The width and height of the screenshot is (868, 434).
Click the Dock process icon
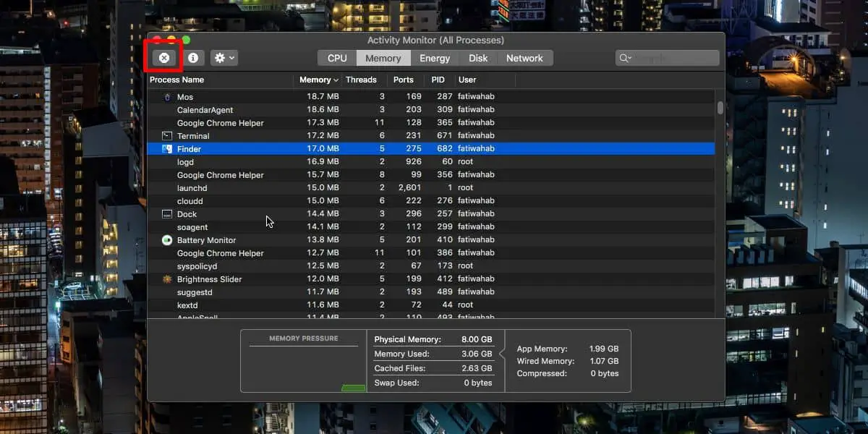(167, 214)
